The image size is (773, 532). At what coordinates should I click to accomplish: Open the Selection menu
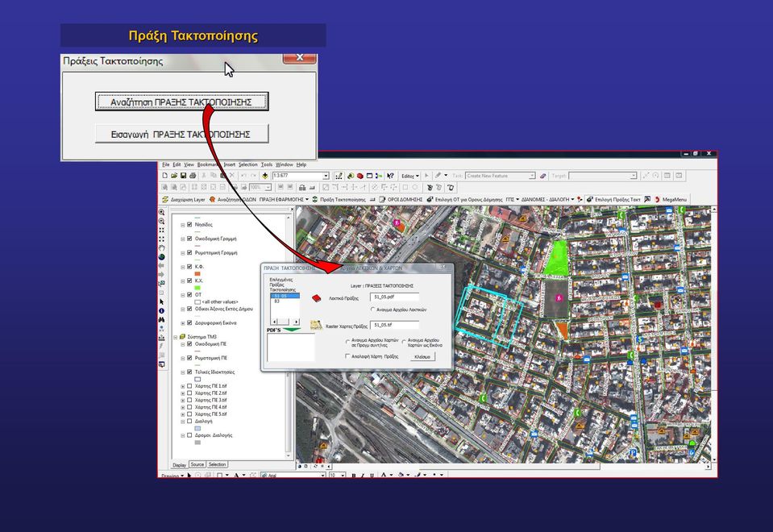coord(248,164)
